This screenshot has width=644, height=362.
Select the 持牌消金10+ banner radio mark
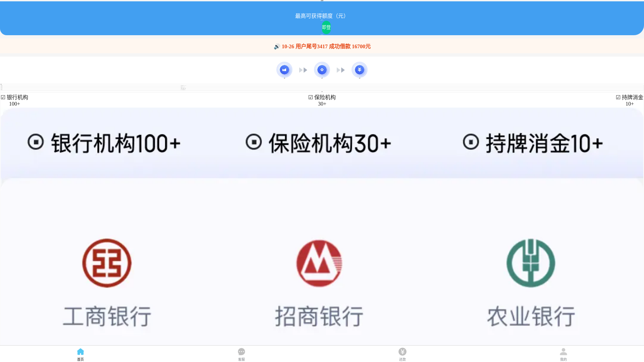pos(471,142)
